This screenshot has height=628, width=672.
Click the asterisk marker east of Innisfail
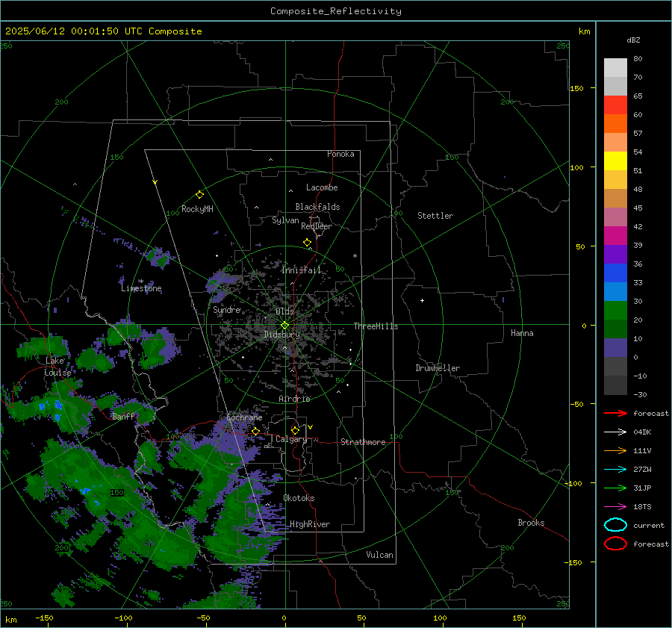pyautogui.click(x=355, y=256)
